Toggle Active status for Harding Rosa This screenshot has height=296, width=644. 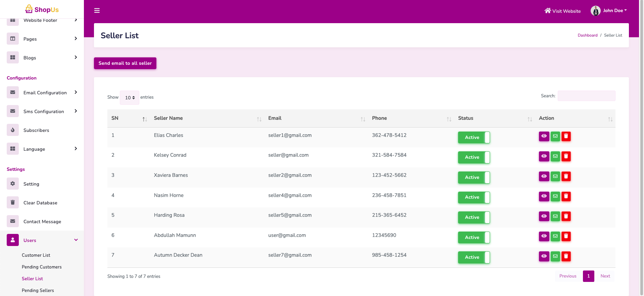(474, 217)
